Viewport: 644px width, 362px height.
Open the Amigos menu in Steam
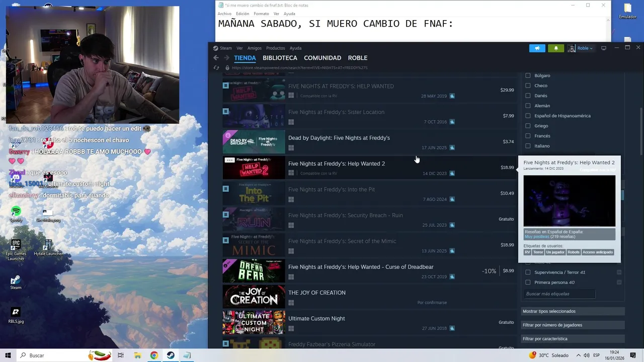point(254,48)
